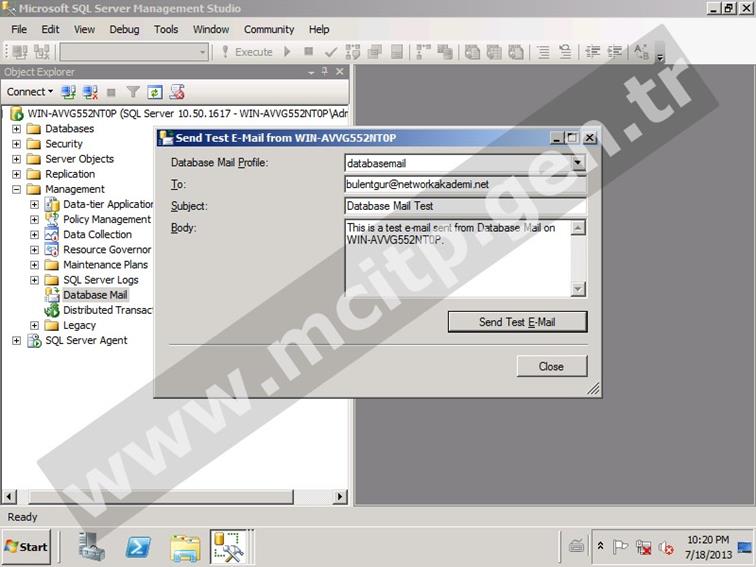Open the Debug menu
756x567 pixels.
pos(124,29)
